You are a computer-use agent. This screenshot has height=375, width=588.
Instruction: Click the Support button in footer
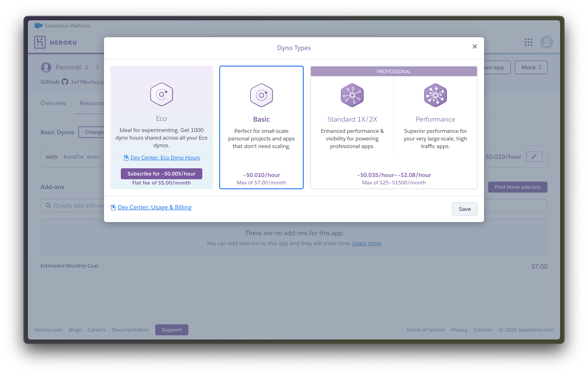171,330
